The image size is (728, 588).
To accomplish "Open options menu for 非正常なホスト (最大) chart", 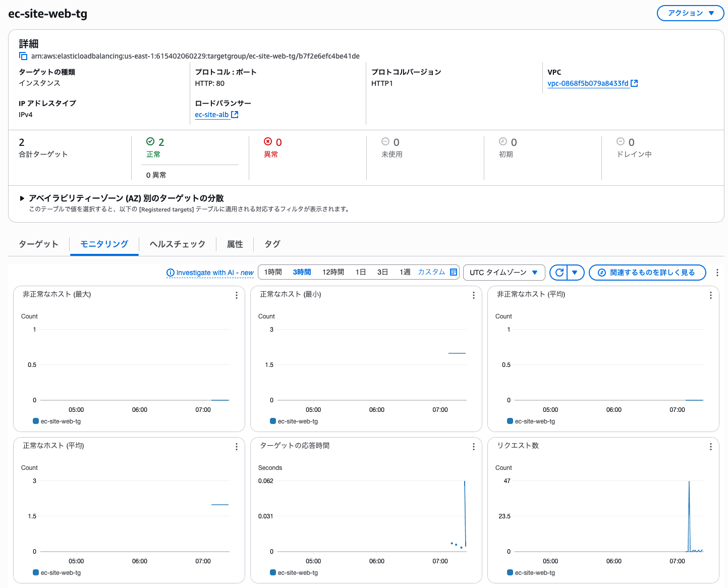I will 236,295.
